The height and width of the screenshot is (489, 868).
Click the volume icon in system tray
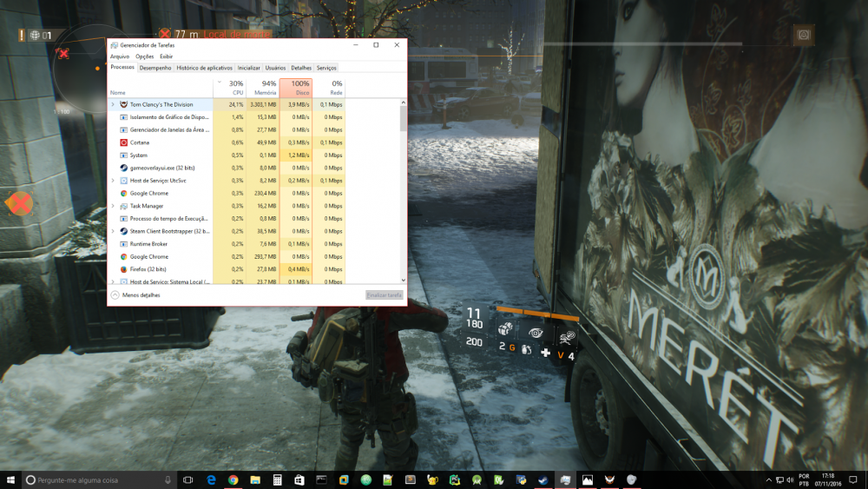(791, 479)
